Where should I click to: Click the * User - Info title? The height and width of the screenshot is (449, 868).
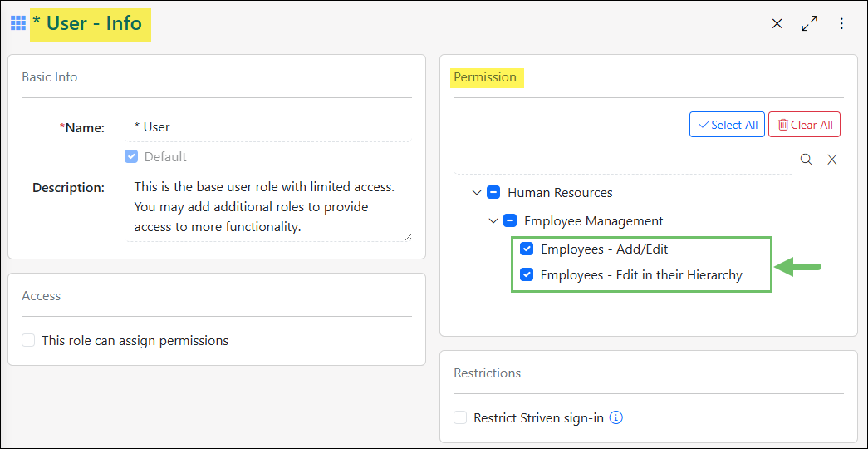87,23
